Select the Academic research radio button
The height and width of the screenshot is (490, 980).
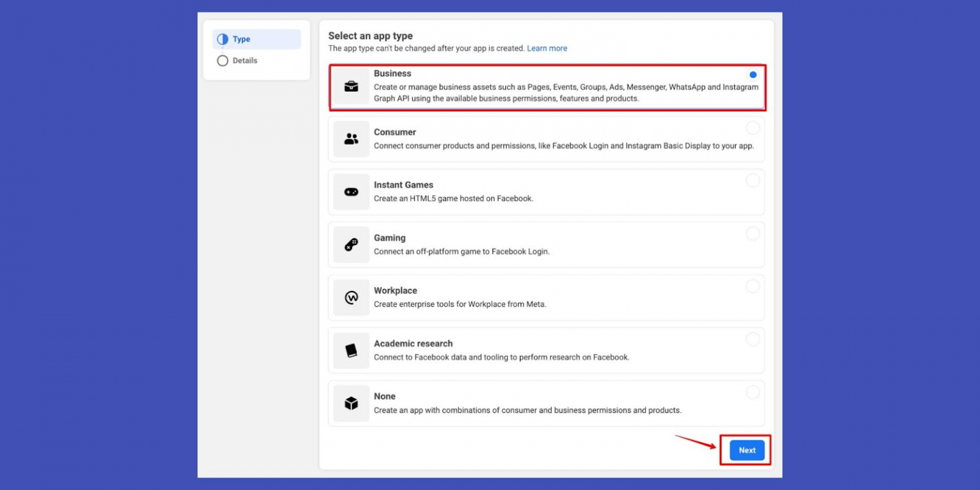click(x=753, y=339)
